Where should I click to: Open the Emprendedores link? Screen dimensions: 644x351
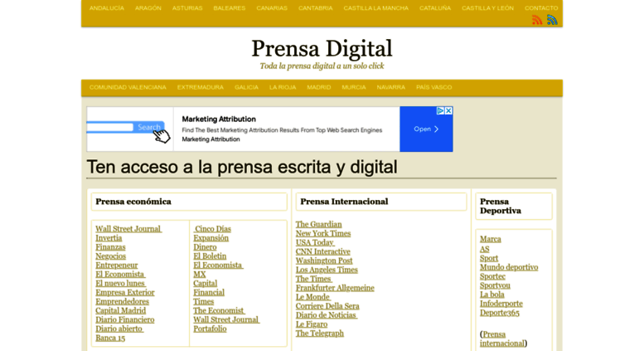coord(123,301)
